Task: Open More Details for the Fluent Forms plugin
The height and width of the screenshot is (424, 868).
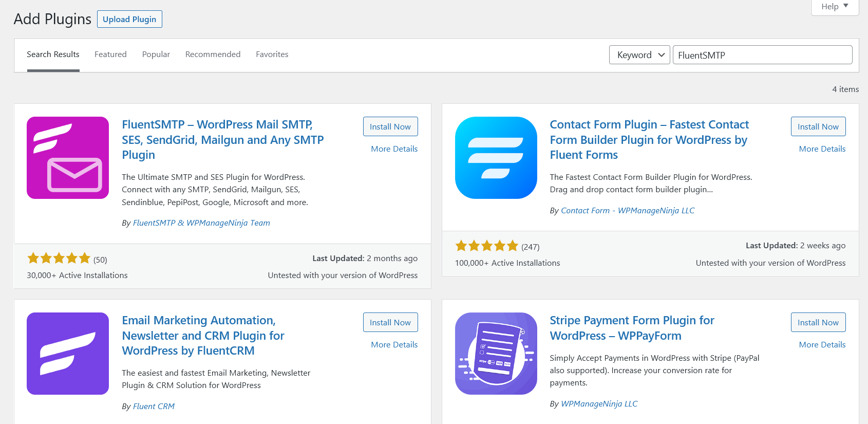Action: click(x=822, y=149)
